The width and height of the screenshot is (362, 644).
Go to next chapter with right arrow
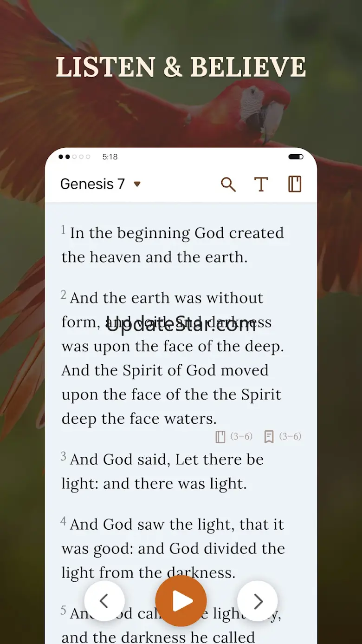[258, 601]
